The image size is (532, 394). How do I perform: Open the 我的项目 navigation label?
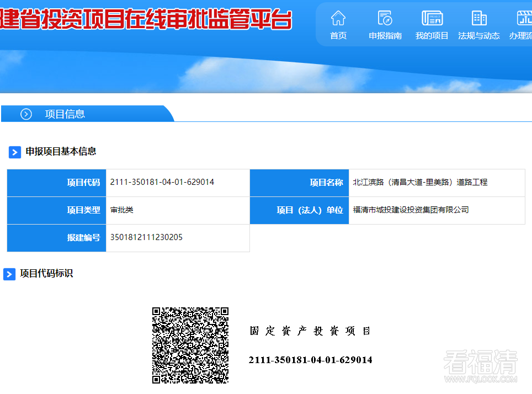(x=432, y=36)
